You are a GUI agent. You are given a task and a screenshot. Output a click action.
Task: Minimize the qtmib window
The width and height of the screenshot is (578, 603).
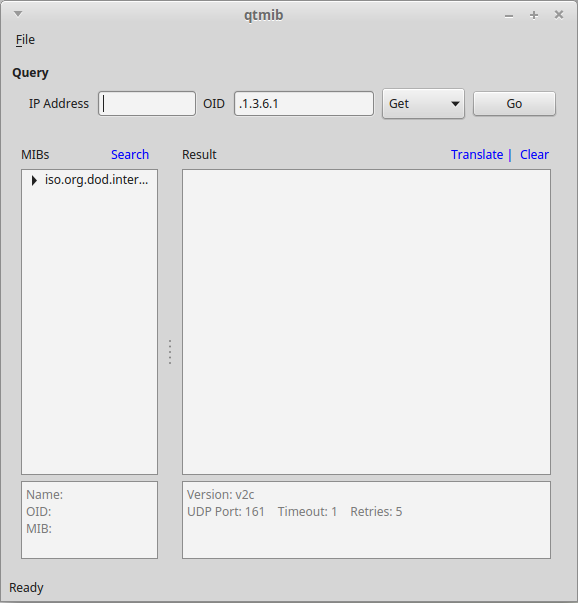pyautogui.click(x=509, y=16)
